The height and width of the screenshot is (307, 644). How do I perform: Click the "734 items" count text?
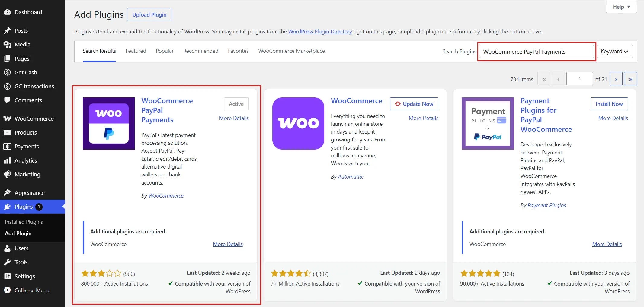pos(522,79)
